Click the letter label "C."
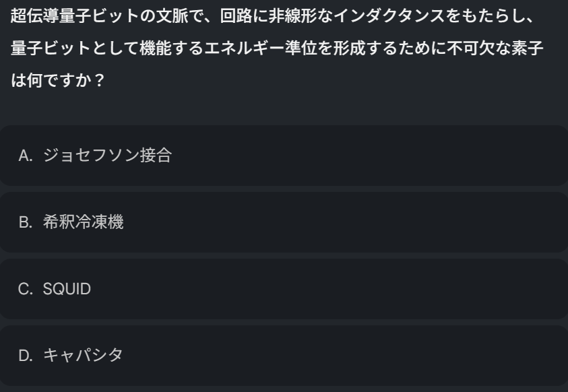The image size is (568, 392). tap(26, 290)
